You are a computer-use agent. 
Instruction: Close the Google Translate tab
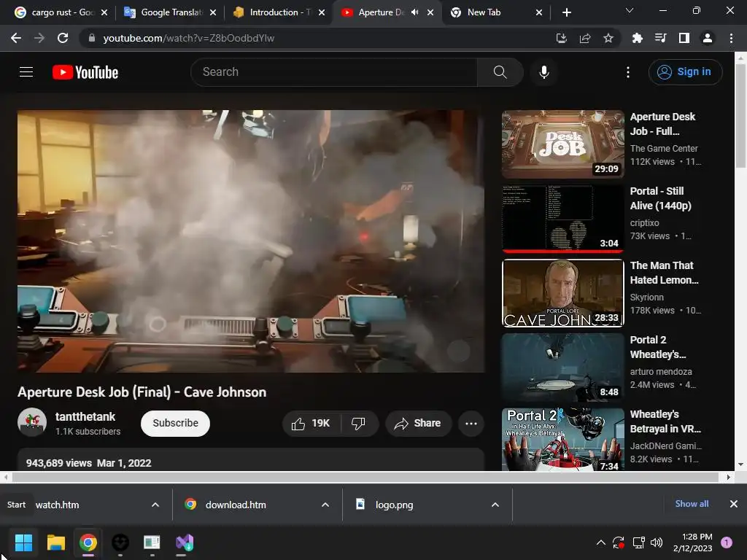pyautogui.click(x=213, y=12)
